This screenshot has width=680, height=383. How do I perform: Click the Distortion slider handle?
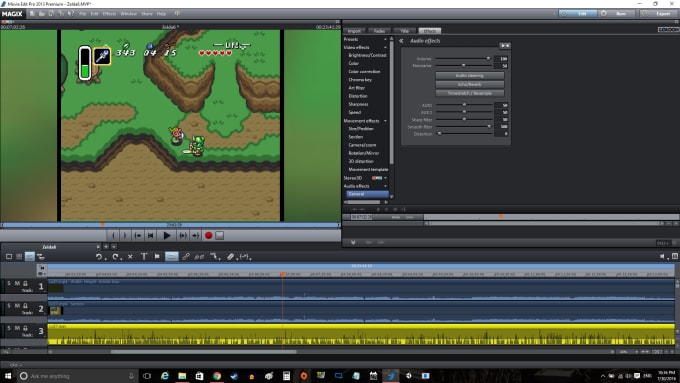439,134
